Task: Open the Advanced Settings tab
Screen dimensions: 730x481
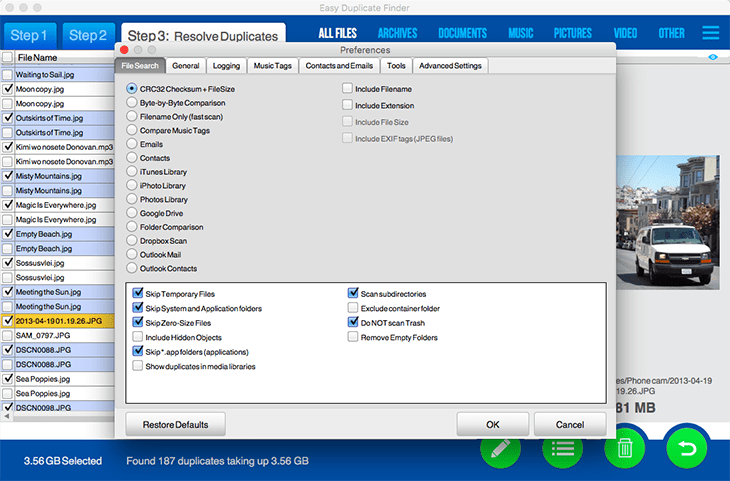Action: pyautogui.click(x=450, y=67)
